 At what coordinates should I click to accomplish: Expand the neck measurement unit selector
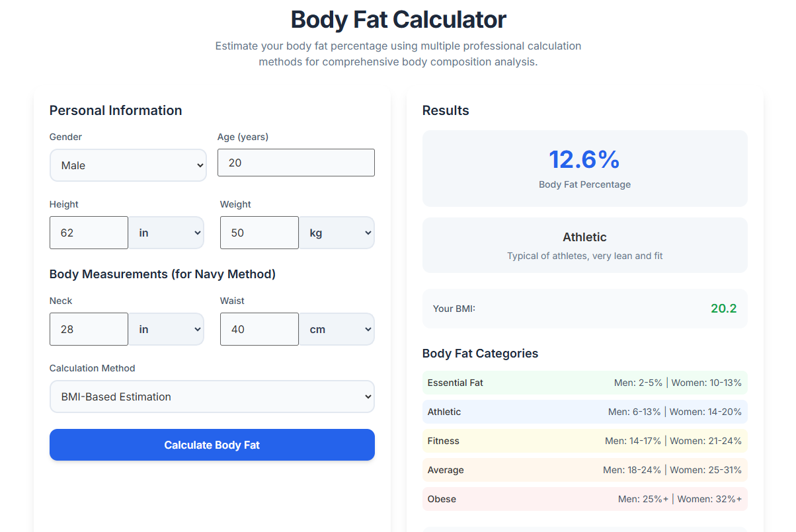coord(166,328)
